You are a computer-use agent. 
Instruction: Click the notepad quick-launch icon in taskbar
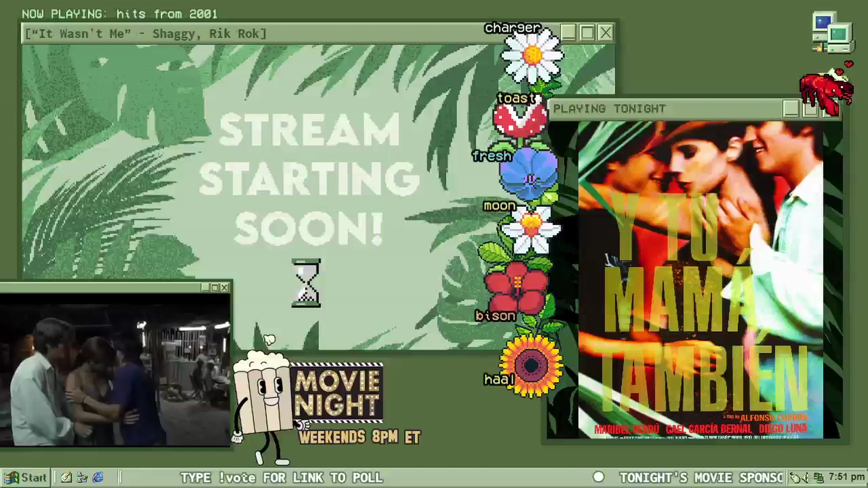point(66,478)
